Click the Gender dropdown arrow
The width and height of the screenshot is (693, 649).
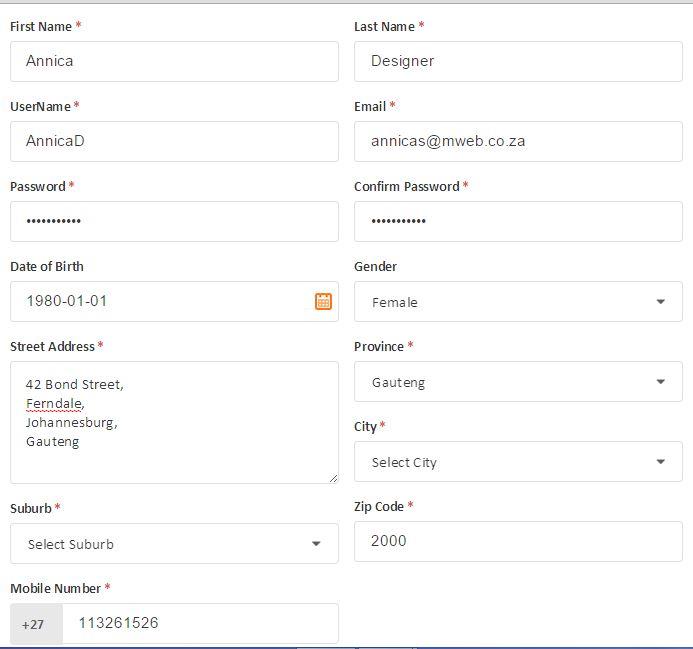click(660, 302)
